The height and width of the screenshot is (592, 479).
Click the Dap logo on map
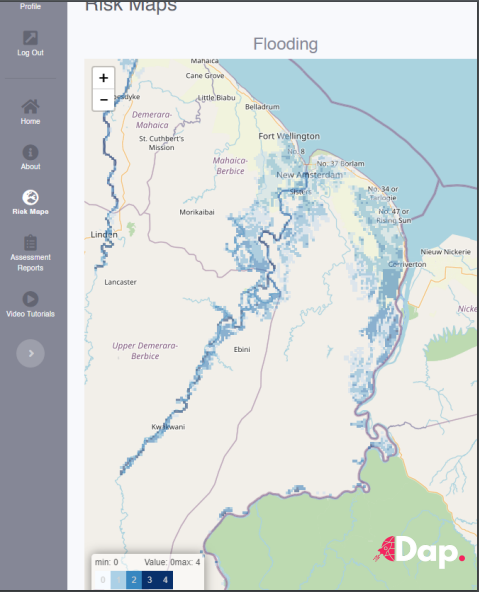pos(419,551)
